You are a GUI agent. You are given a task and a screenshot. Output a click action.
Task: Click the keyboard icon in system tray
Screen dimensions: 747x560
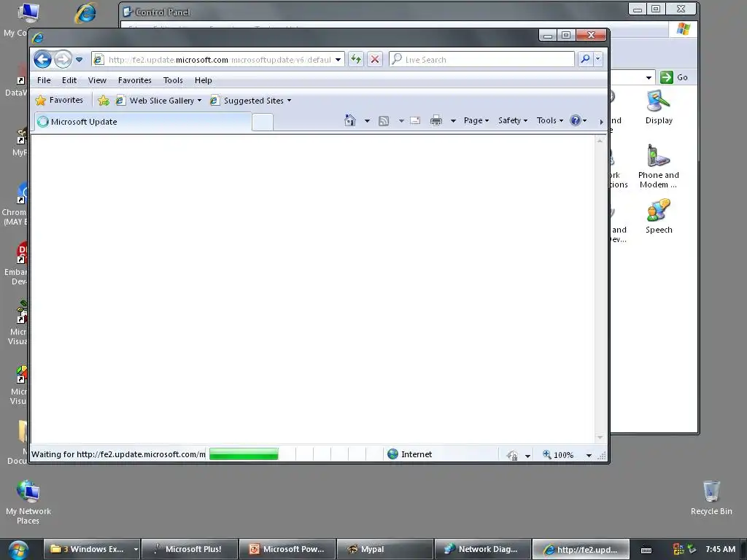pos(646,550)
